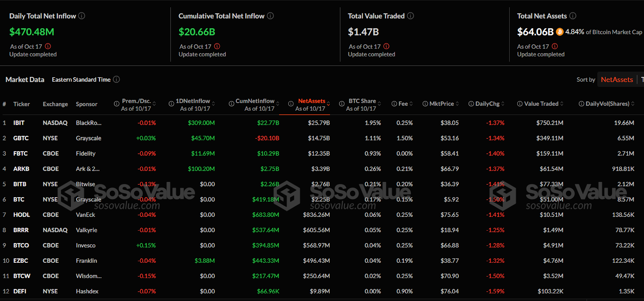Viewport: 644px width, 301px height.
Task: Click the $470.48M daily inflow value
Action: coord(32,32)
